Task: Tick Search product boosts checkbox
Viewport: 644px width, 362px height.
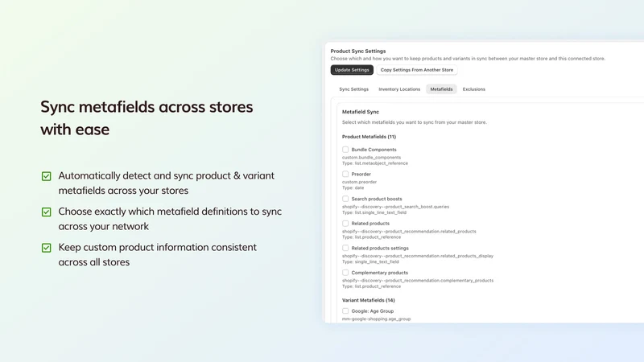Action: point(345,199)
